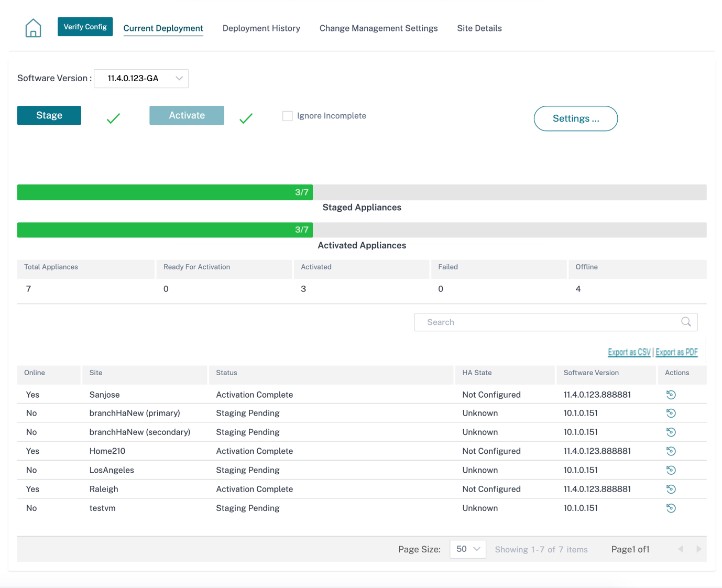Screen dimensions: 722x588
Task: Select the Sanjose site cell
Action: pos(104,395)
